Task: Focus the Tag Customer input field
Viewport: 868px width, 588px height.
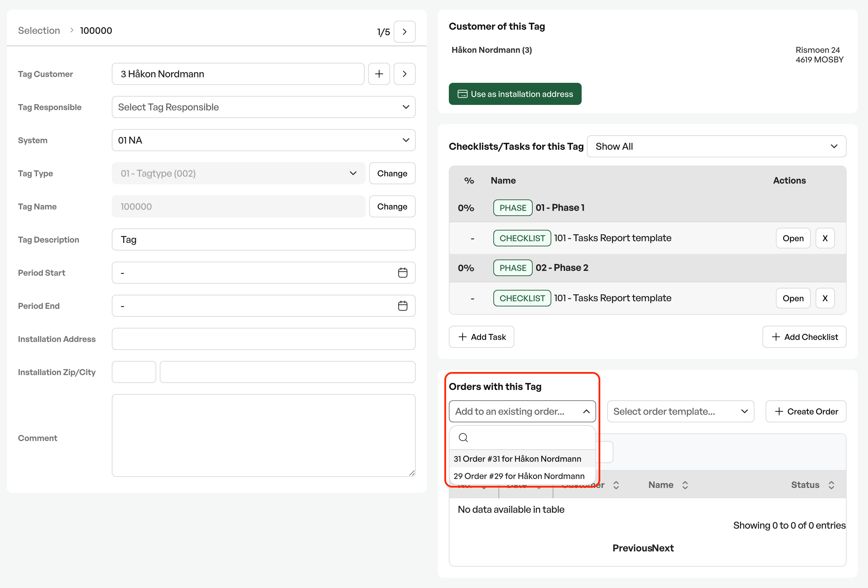Action: point(238,74)
